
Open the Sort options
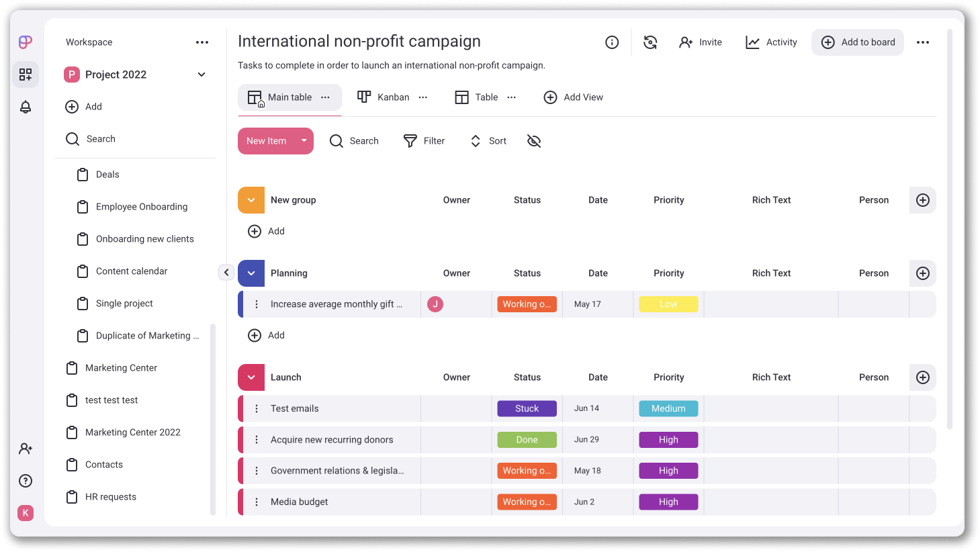click(488, 140)
